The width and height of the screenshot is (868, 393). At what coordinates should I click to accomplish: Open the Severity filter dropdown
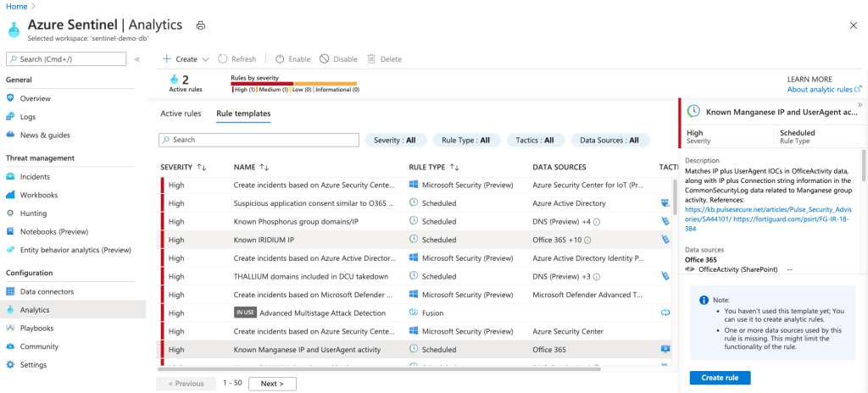(x=394, y=140)
